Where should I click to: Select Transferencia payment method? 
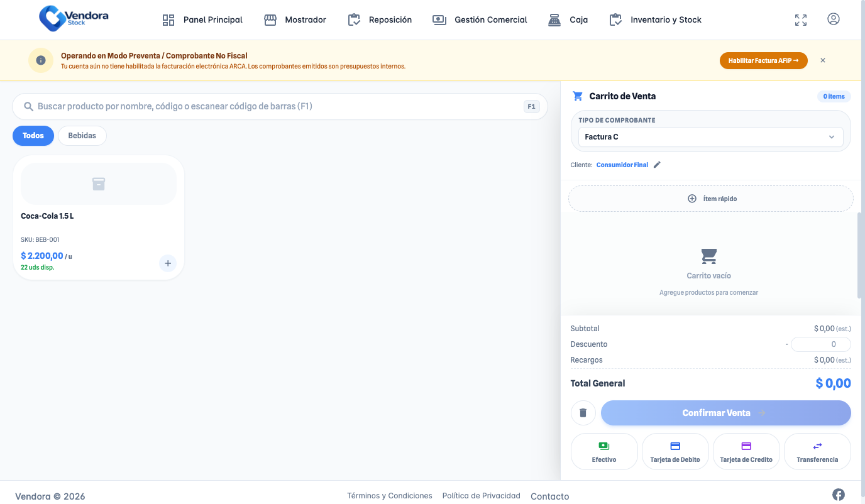(x=817, y=452)
